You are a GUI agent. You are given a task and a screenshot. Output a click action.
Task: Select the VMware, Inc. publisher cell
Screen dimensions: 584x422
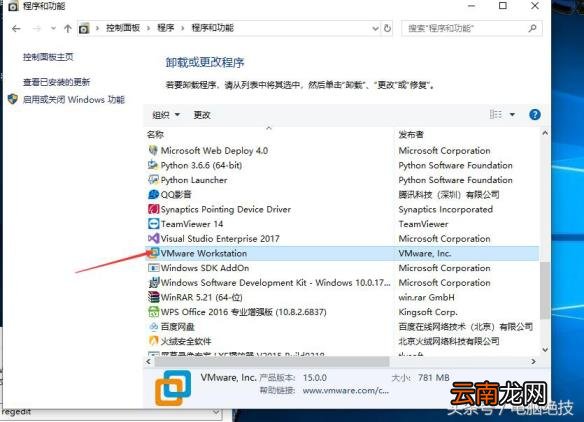pyautogui.click(x=425, y=253)
